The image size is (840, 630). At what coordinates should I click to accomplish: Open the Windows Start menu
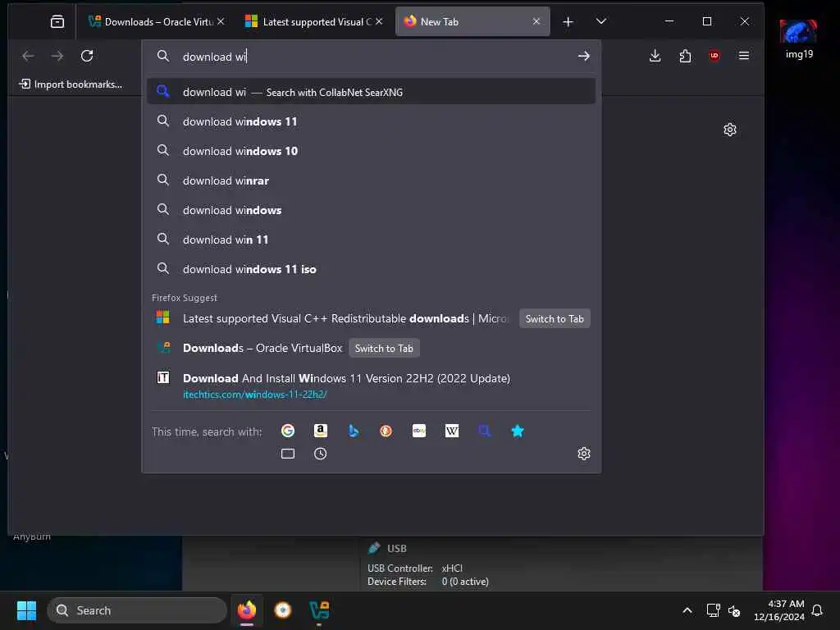[26, 610]
